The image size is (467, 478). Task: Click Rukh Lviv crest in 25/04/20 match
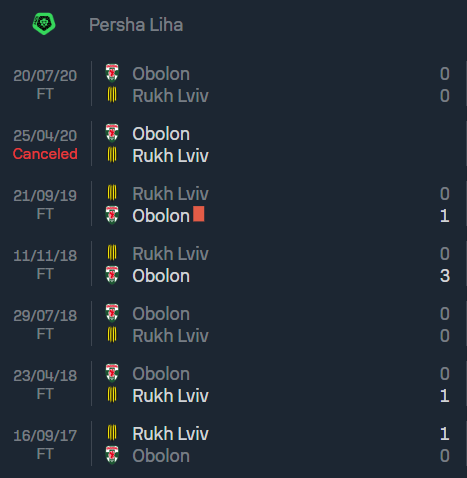112,155
